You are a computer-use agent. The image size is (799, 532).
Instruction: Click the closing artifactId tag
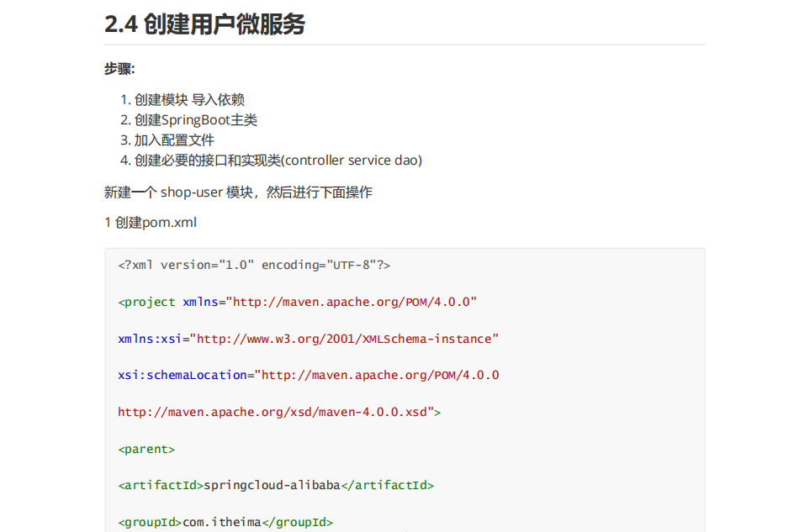coord(387,485)
